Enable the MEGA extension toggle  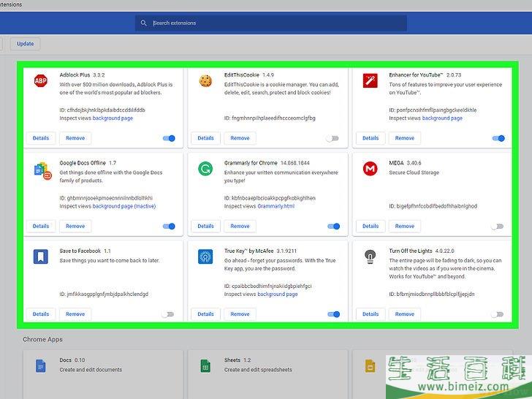(498, 227)
